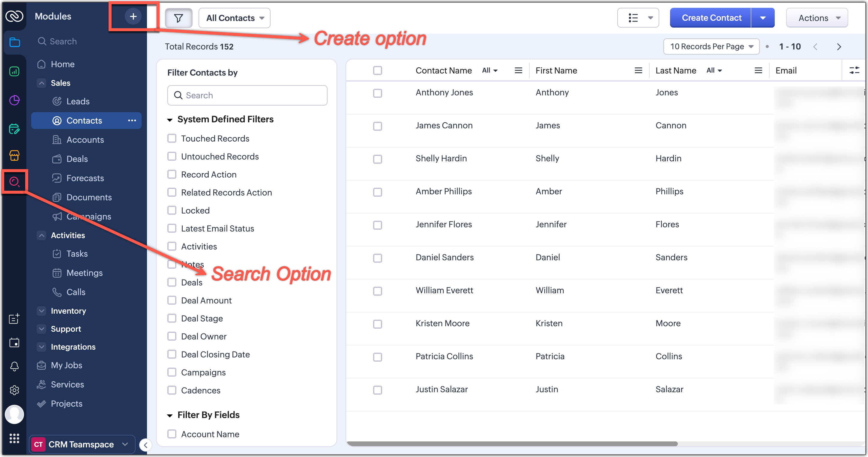Go to the Deals module in sidebar
The width and height of the screenshot is (868, 457).
tap(77, 159)
